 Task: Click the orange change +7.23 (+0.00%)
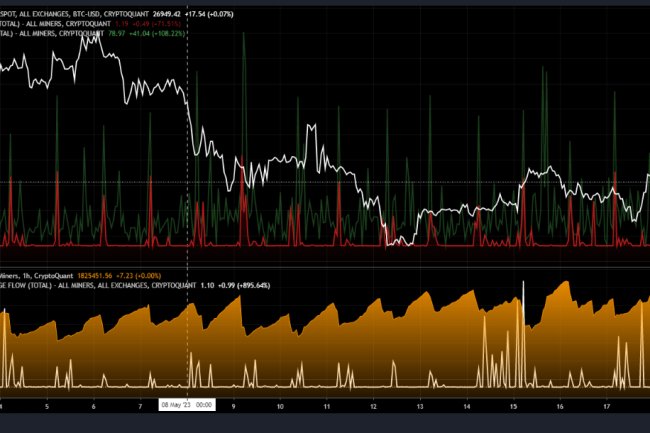(x=138, y=276)
